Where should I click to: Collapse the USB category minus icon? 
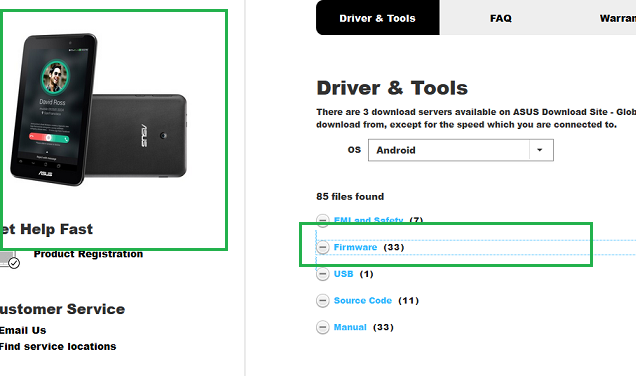pos(322,274)
